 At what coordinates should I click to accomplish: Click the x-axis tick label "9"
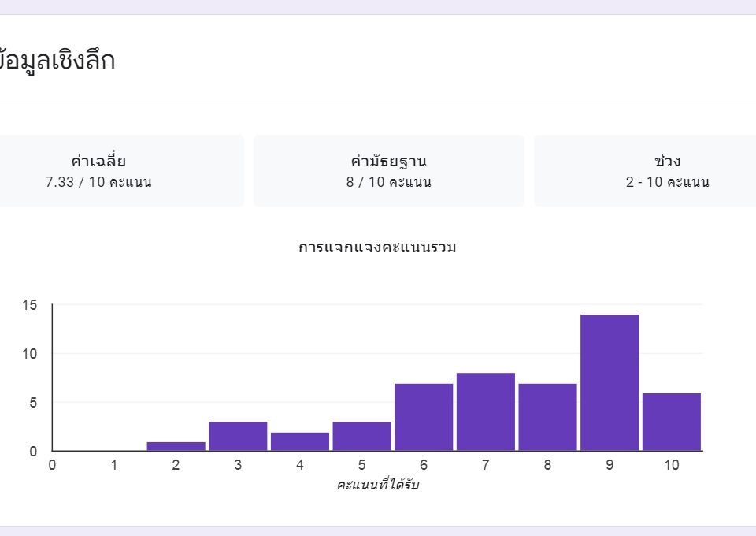pyautogui.click(x=610, y=465)
